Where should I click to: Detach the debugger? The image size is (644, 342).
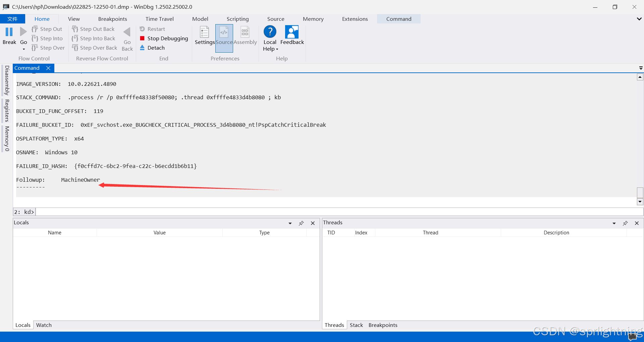point(152,48)
